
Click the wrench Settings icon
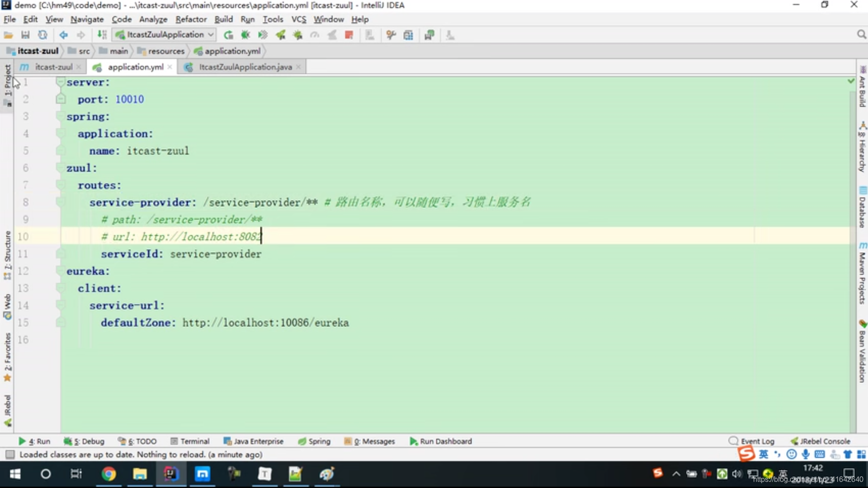pyautogui.click(x=391, y=35)
